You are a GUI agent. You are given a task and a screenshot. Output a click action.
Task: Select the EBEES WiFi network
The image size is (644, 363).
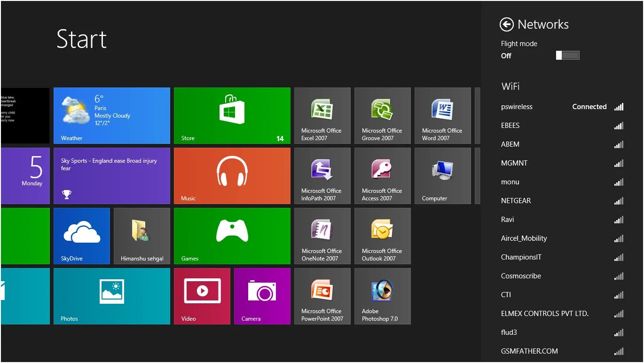click(562, 126)
